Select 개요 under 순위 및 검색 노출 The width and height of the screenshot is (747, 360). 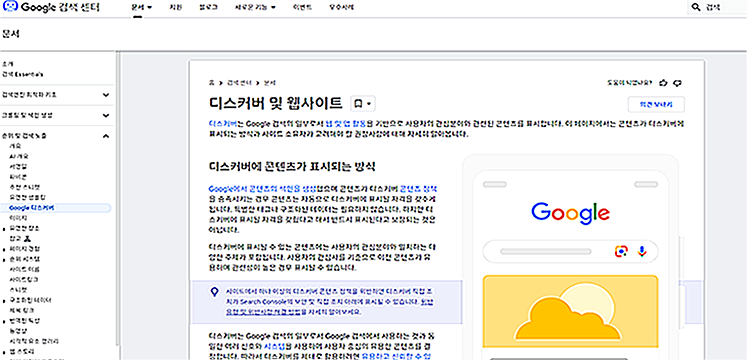15,146
